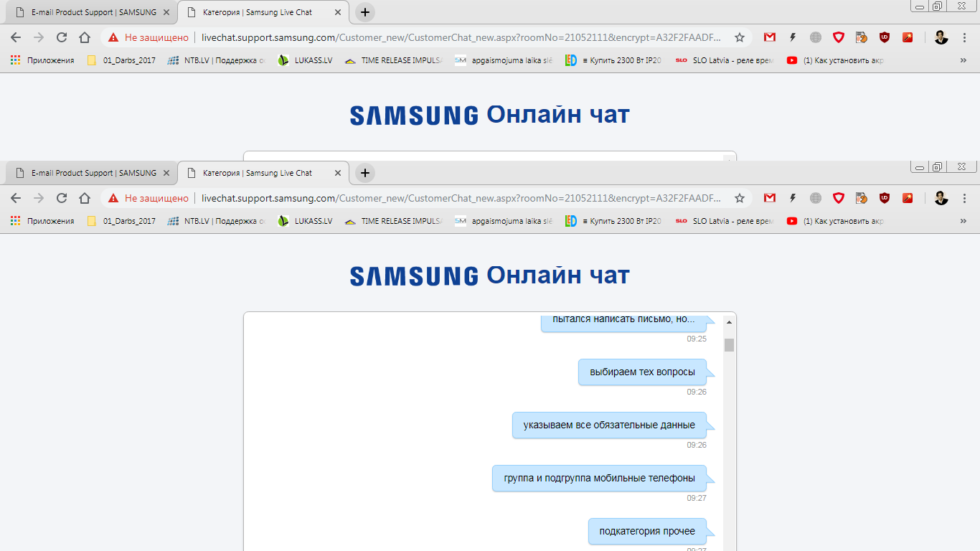Screen dimensions: 980x551
Task: Click the chat scrollbar thumb
Action: tap(729, 345)
